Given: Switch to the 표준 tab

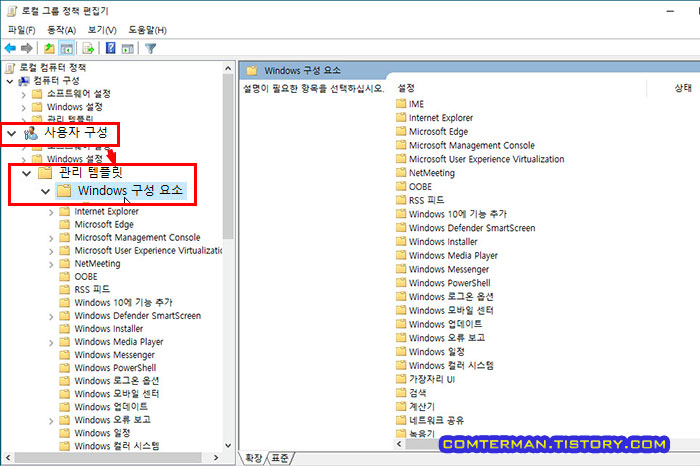Looking at the screenshot, I should point(280,458).
